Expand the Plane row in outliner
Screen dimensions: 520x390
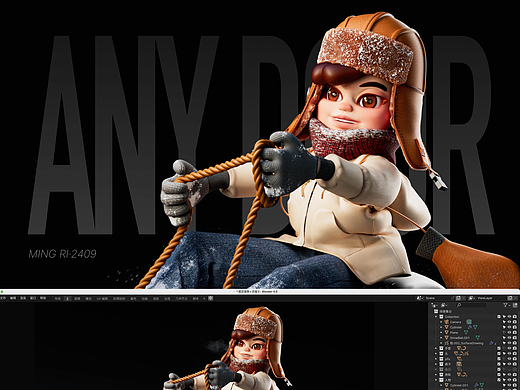(x=441, y=332)
